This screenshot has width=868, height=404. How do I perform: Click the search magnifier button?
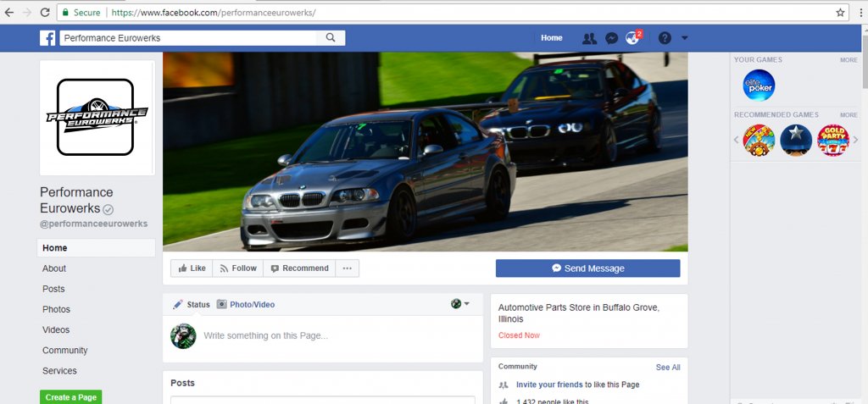tap(331, 37)
